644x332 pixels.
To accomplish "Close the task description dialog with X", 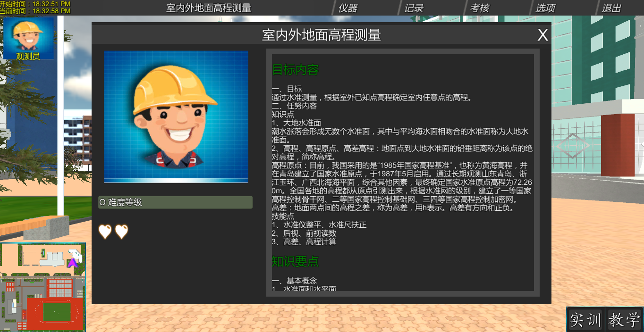I will [x=542, y=34].
